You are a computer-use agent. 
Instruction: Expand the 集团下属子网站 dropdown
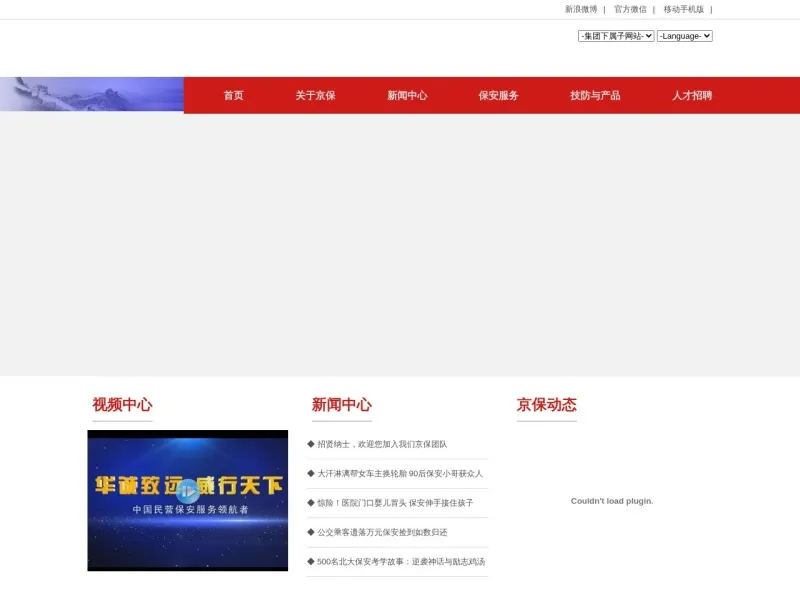coord(616,36)
